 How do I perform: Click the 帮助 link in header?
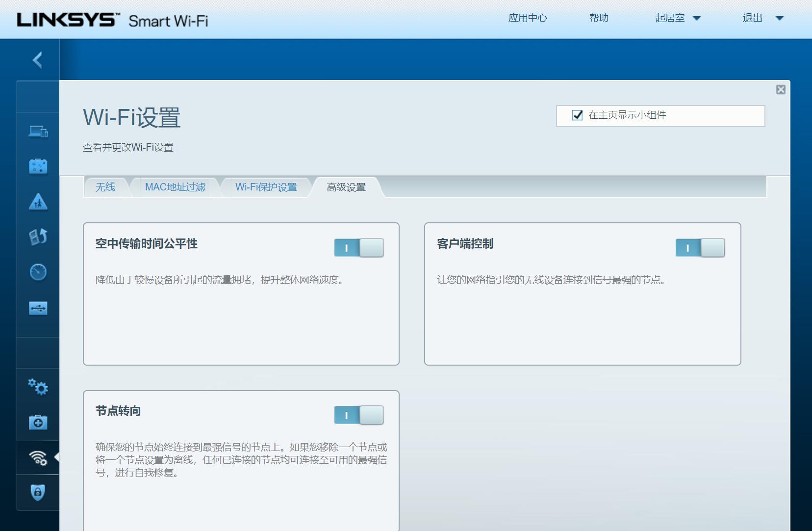click(599, 18)
